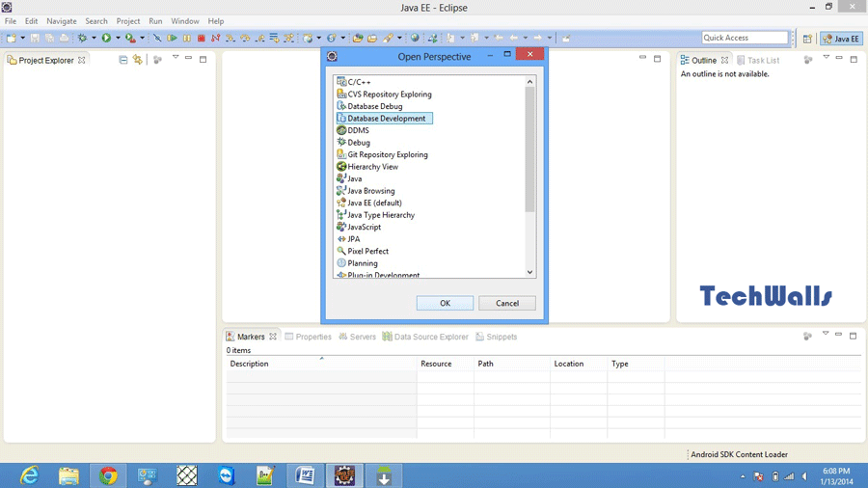This screenshot has height=488, width=868.
Task: Switch to the Snippets tab
Action: pos(496,337)
